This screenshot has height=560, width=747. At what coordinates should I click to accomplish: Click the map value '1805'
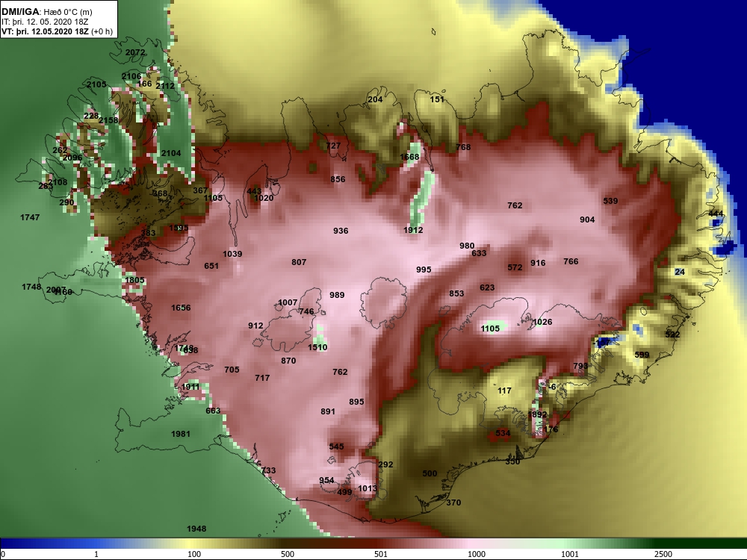click(134, 280)
